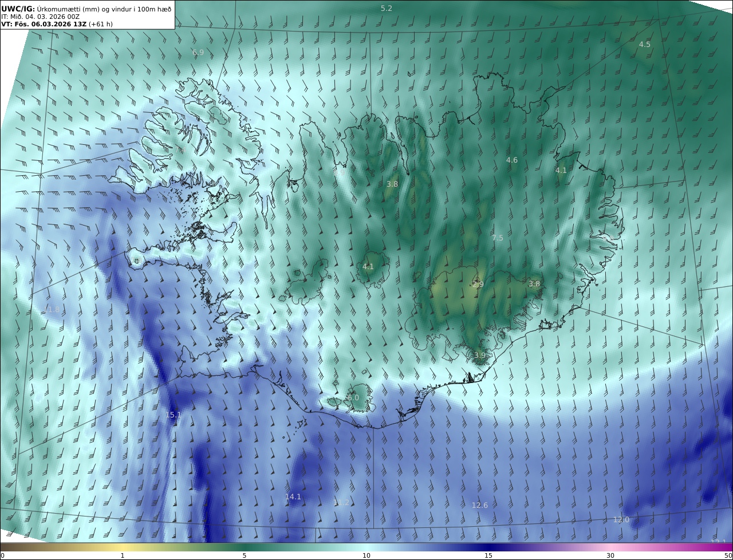Pick the yellow colour band above tick 1
This screenshot has height=560, width=733.
[122, 547]
